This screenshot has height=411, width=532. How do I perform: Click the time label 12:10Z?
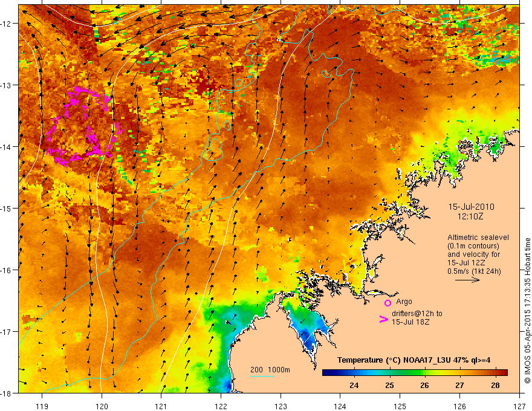coord(470,216)
